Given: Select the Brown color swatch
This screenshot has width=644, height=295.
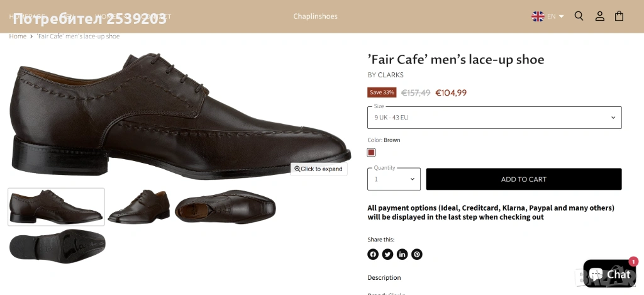Looking at the screenshot, I should [372, 152].
